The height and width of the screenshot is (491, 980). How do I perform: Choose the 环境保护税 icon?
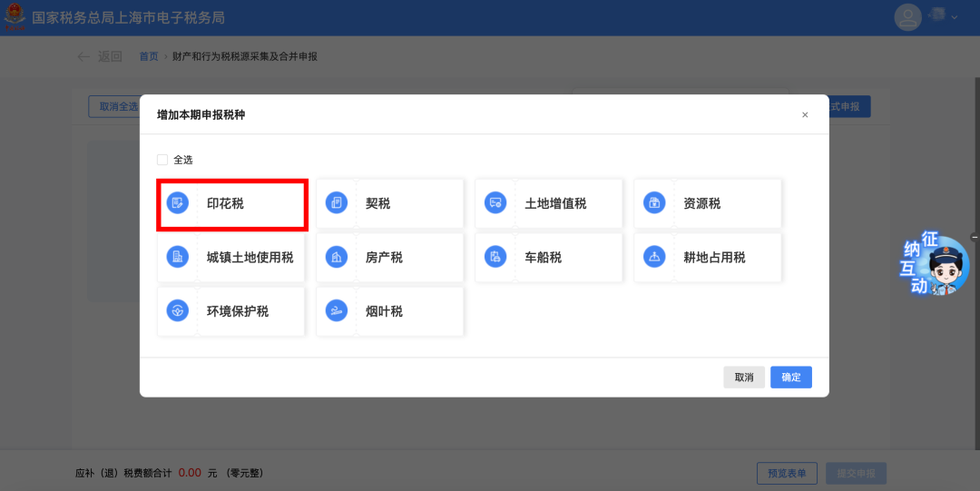click(177, 310)
